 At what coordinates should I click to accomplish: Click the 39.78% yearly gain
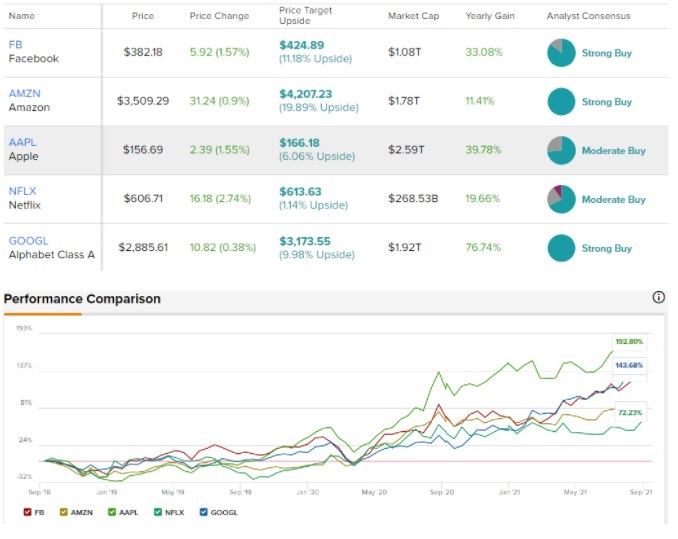[483, 150]
